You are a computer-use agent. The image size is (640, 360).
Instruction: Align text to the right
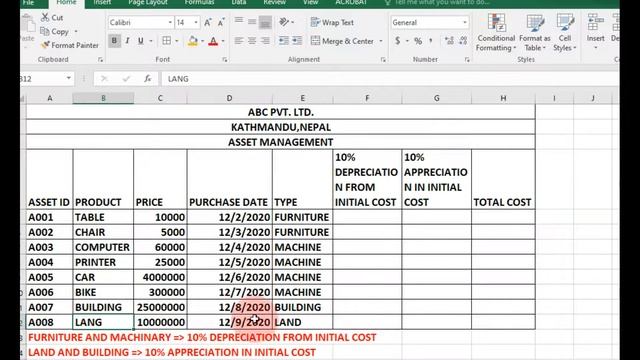pos(265,40)
